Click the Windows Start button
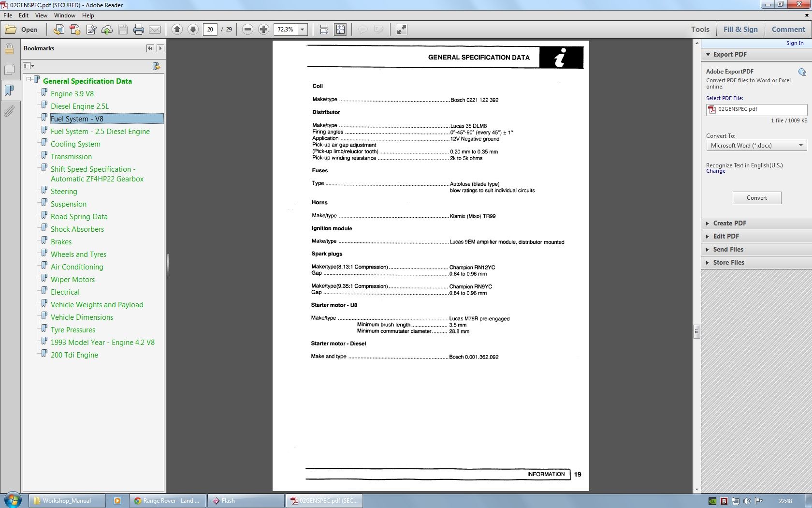The width and height of the screenshot is (812, 508). (x=13, y=500)
